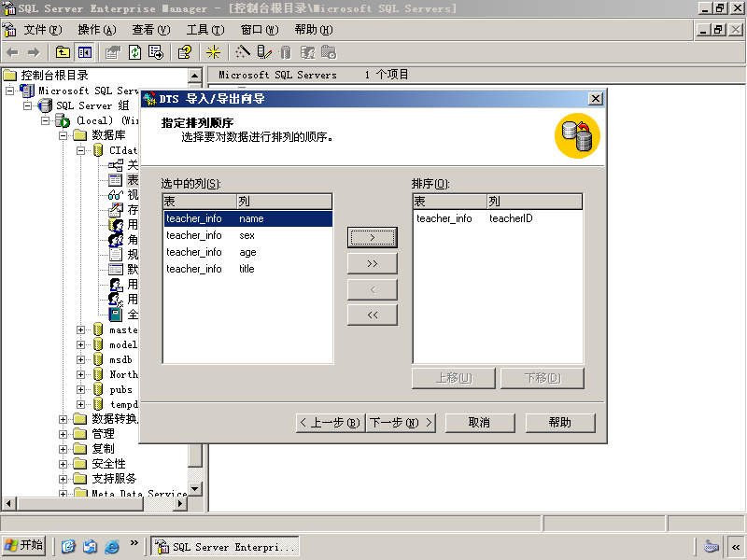This screenshot has height=560, width=747.
Task: Open the 操作(A) menu
Action: tap(97, 30)
